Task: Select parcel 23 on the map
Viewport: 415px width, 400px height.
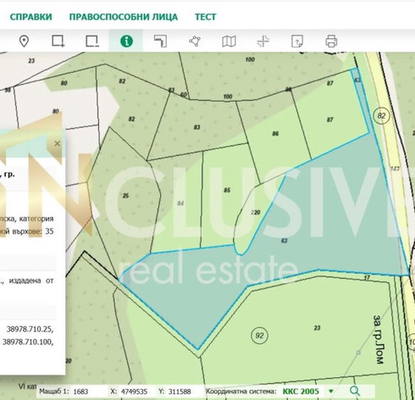Action: pyautogui.click(x=317, y=328)
